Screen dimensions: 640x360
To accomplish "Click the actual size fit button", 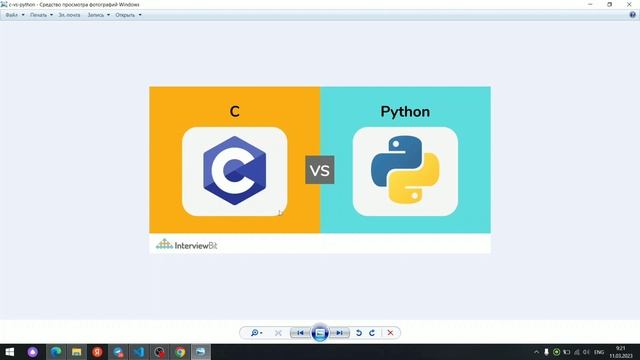I will tap(278, 333).
